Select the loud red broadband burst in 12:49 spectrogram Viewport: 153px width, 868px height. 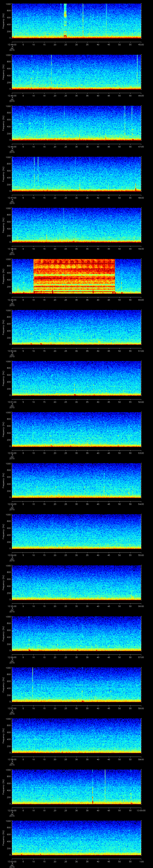[74, 276]
